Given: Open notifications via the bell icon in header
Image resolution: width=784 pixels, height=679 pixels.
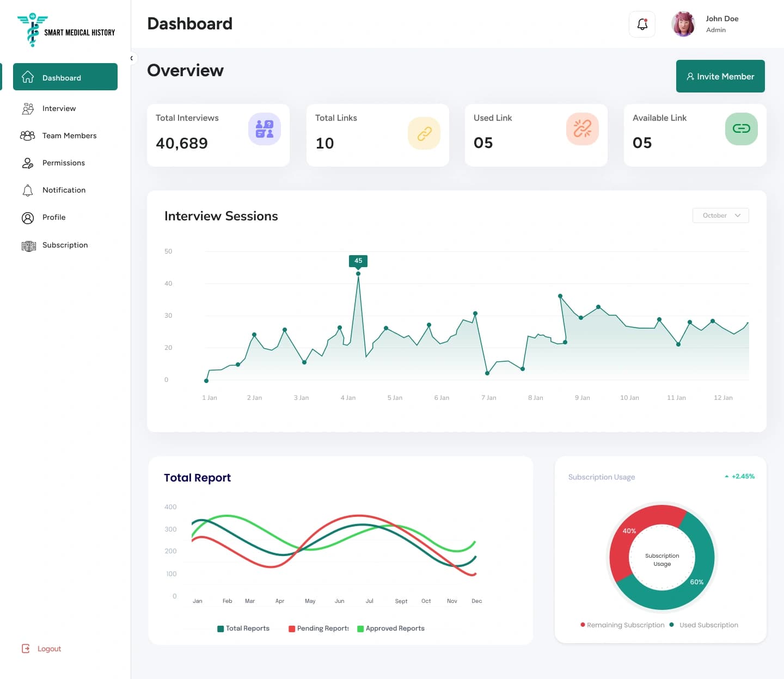Looking at the screenshot, I should click(642, 24).
